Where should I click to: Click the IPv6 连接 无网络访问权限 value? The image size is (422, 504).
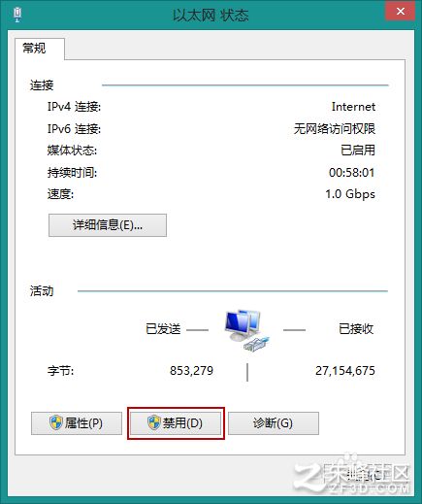[x=335, y=129]
